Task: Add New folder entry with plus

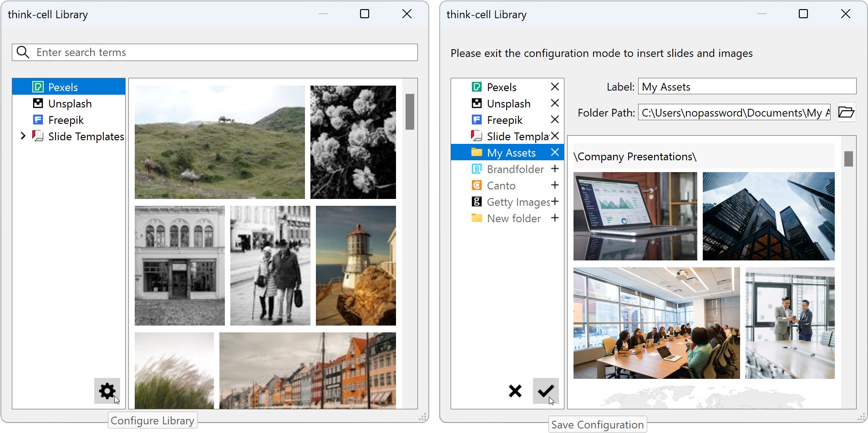Action: 554,218
